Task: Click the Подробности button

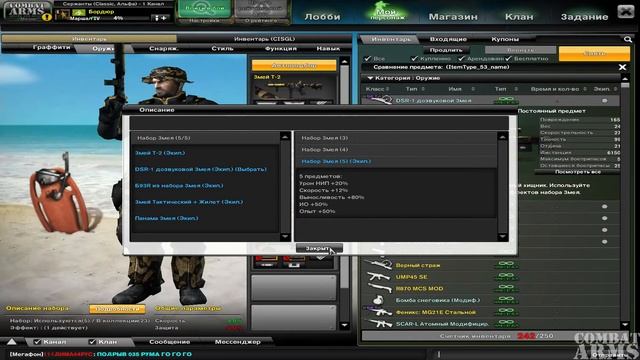Action: [117, 309]
